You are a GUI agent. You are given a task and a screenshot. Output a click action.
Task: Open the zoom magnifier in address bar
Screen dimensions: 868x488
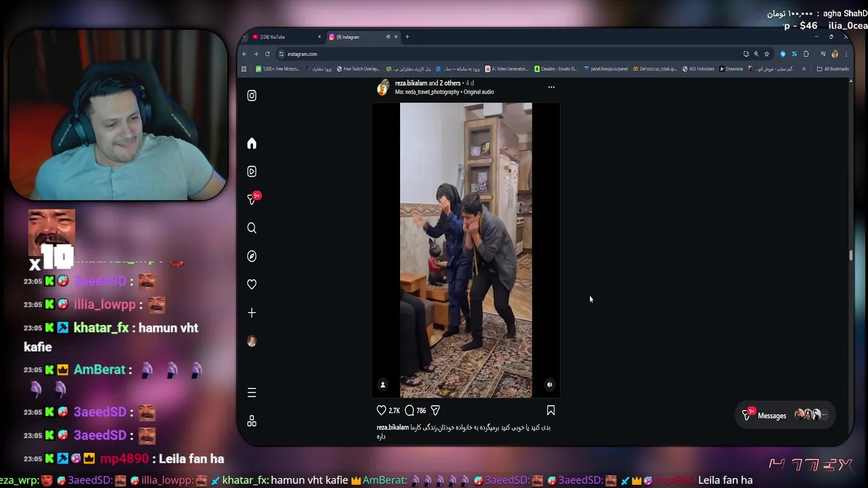coord(756,54)
